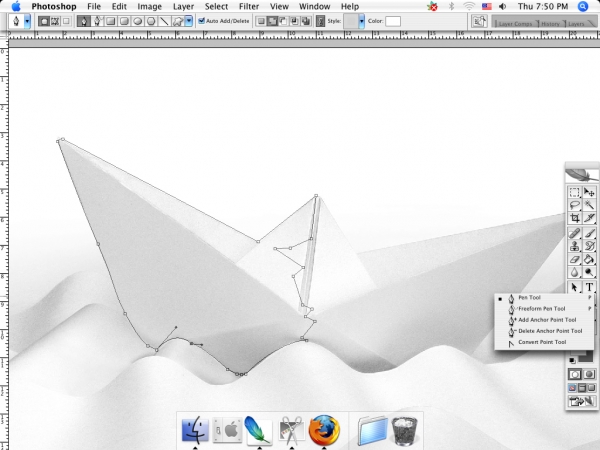Choose Delete Anchor Point Tool from flyout
This screenshot has height=450, width=600.
coord(544,331)
